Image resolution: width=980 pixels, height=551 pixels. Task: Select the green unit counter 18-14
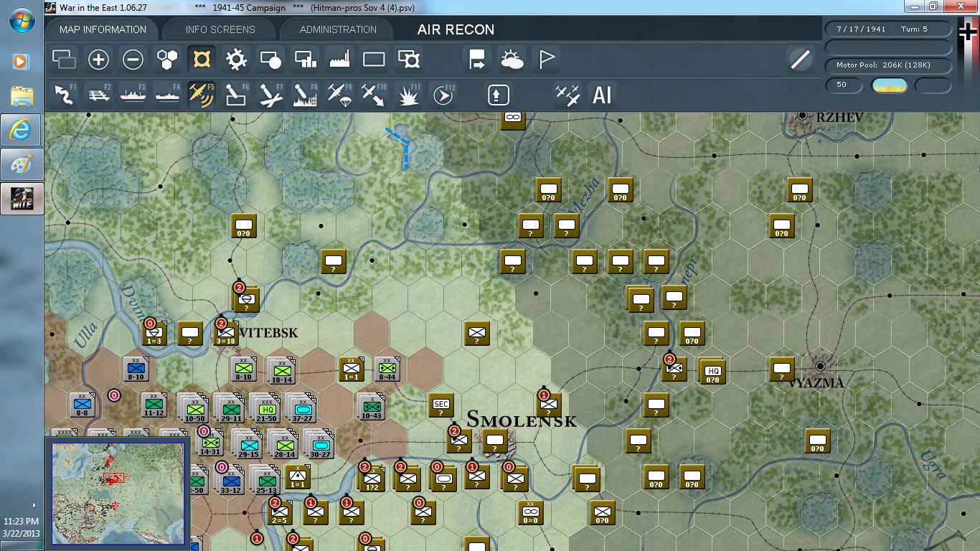point(282,371)
